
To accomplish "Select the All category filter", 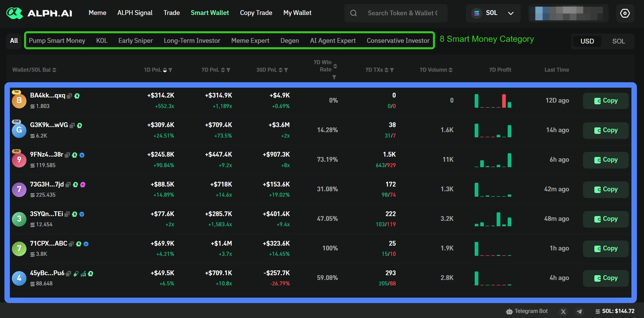I will coord(14,41).
